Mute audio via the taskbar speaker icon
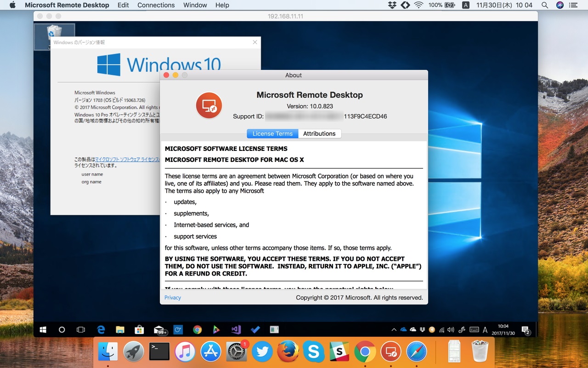Viewport: 588px width, 368px height. point(450,330)
